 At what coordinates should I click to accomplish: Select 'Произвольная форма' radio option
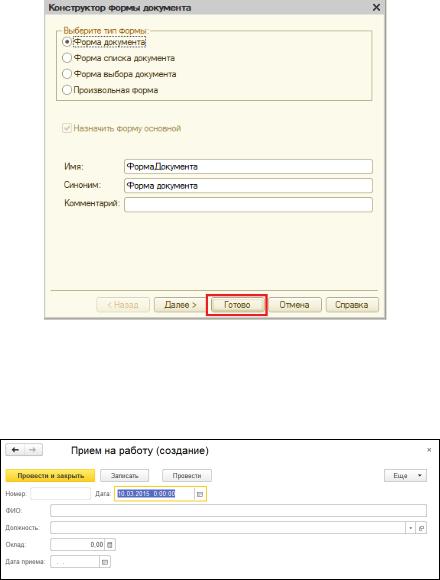click(67, 90)
